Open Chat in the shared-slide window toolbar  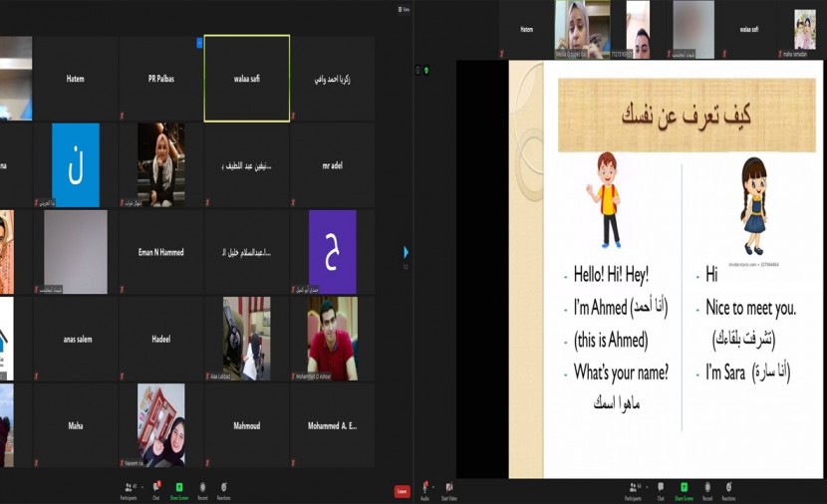[660, 488]
